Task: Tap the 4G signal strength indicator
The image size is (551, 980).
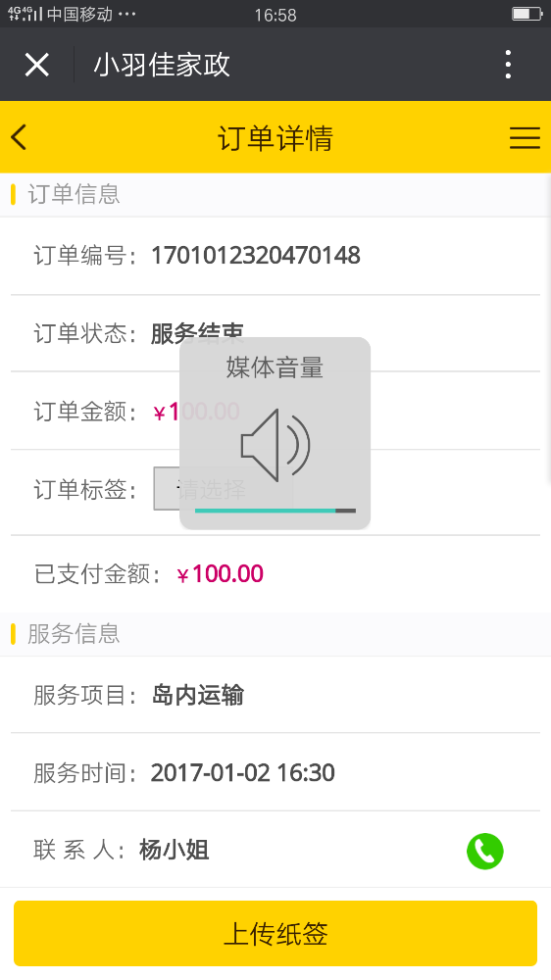Action: click(x=25, y=14)
